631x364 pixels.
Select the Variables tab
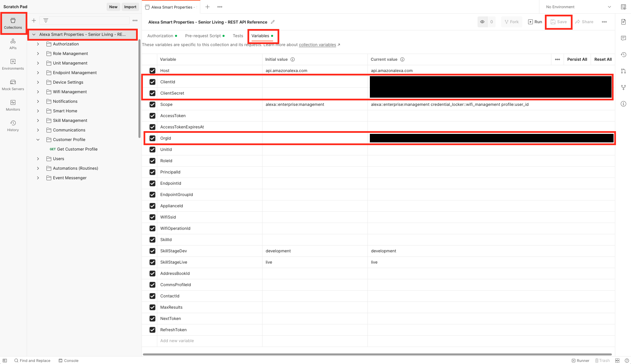[262, 36]
